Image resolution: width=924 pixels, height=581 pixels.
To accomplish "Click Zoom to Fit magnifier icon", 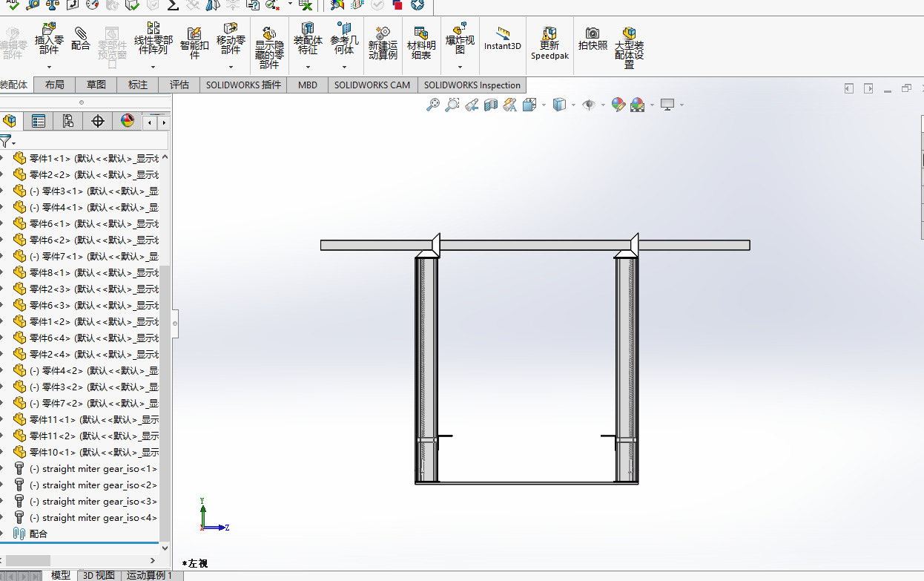I will [433, 105].
